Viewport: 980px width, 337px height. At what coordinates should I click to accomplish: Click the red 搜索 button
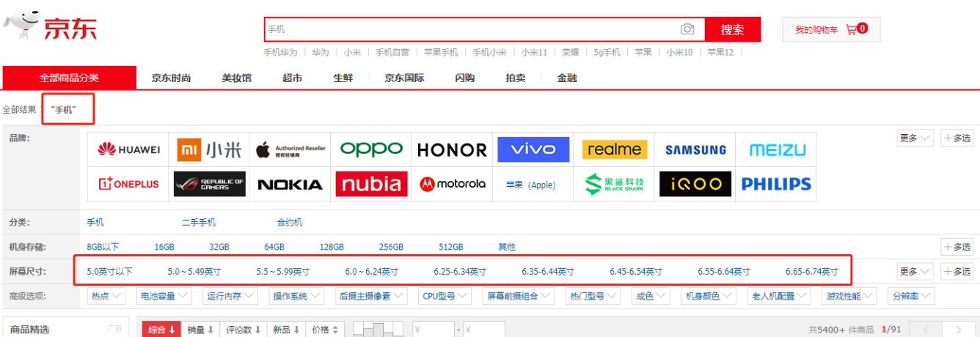[733, 29]
